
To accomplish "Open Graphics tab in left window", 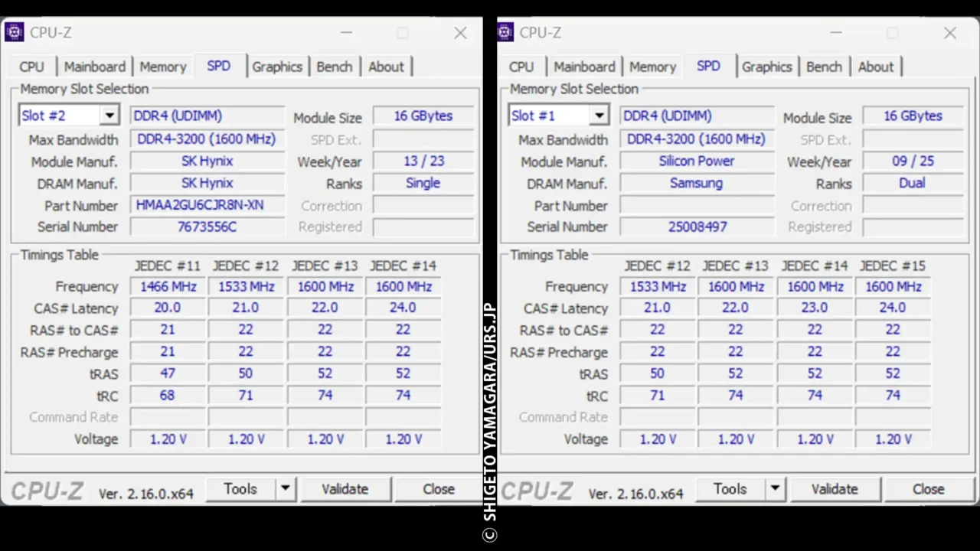I will tap(277, 67).
